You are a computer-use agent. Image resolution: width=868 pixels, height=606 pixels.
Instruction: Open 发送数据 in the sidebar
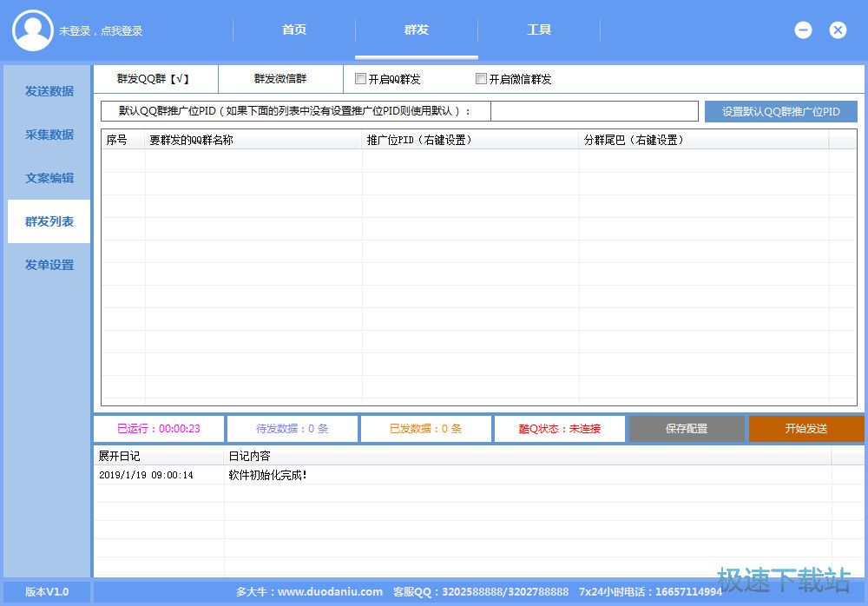[x=49, y=91]
